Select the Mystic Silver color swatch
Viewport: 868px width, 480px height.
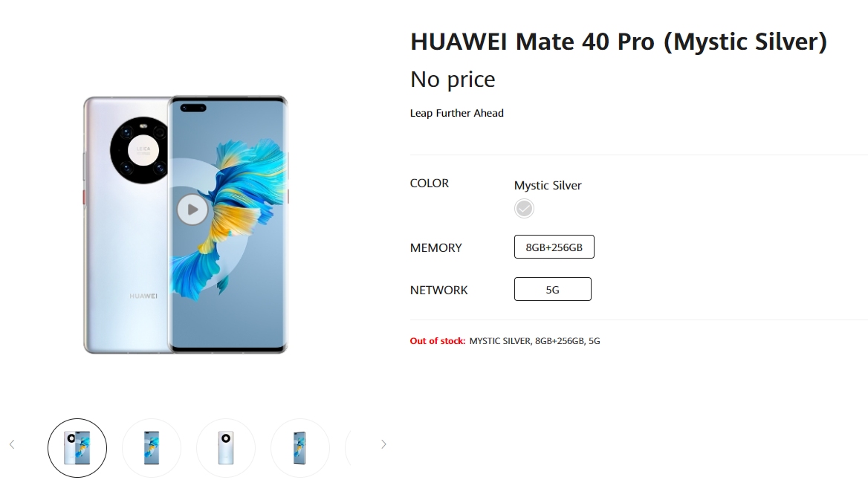pyautogui.click(x=524, y=209)
